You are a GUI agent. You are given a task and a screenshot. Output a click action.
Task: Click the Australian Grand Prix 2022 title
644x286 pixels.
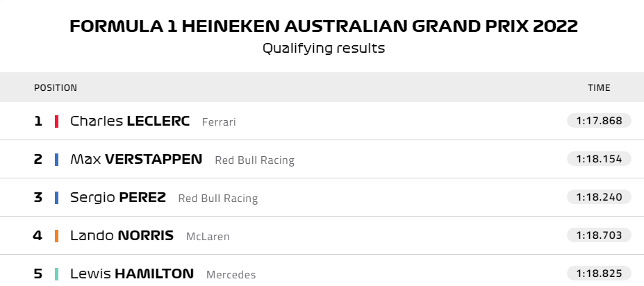pos(324,26)
